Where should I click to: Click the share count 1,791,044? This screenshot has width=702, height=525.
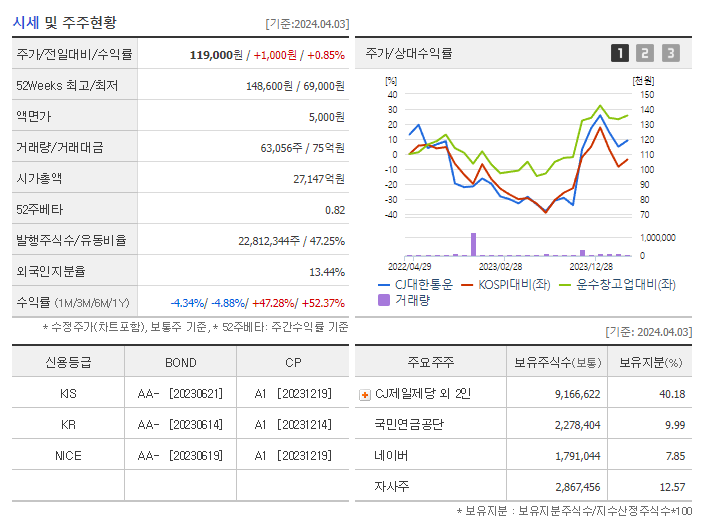point(578,456)
